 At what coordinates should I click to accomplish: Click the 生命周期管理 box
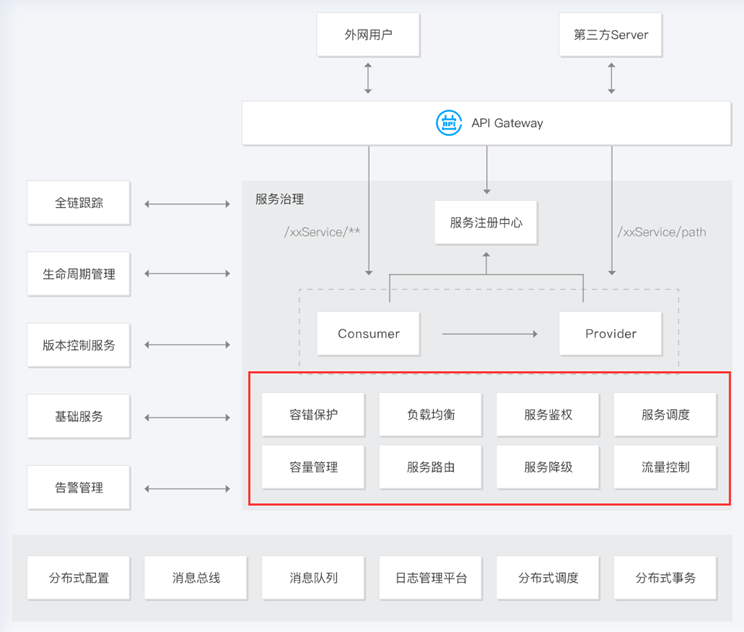click(x=78, y=274)
